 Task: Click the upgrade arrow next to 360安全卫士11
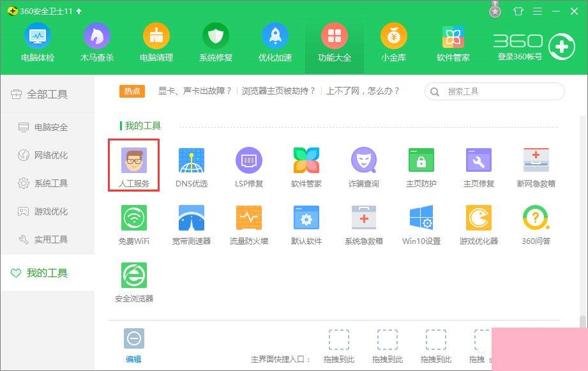coord(79,11)
